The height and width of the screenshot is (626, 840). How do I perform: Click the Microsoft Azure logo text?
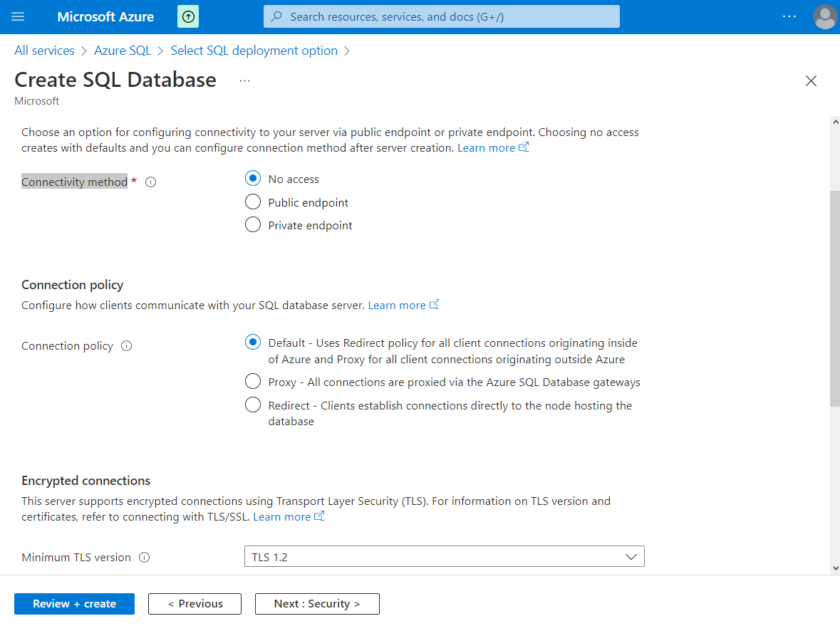click(x=105, y=16)
